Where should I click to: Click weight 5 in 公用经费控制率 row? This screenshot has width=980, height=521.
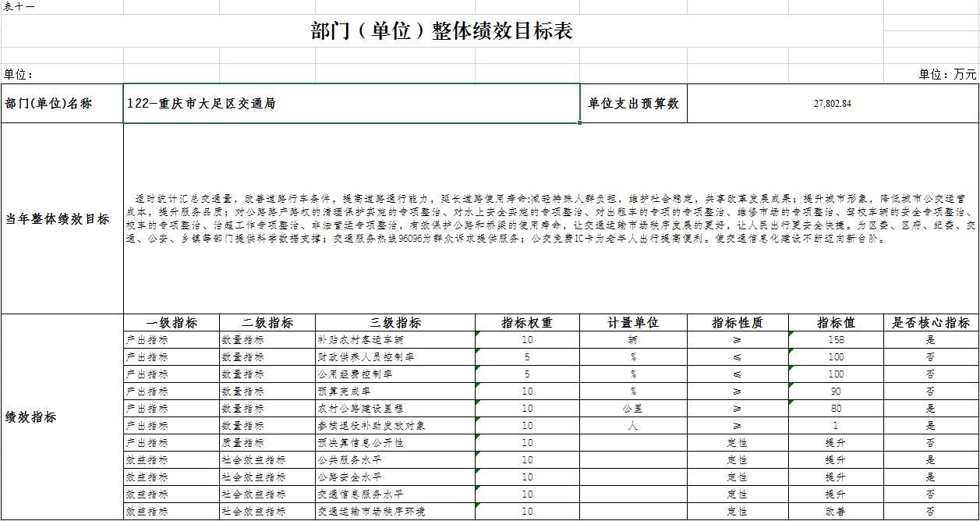point(528,374)
